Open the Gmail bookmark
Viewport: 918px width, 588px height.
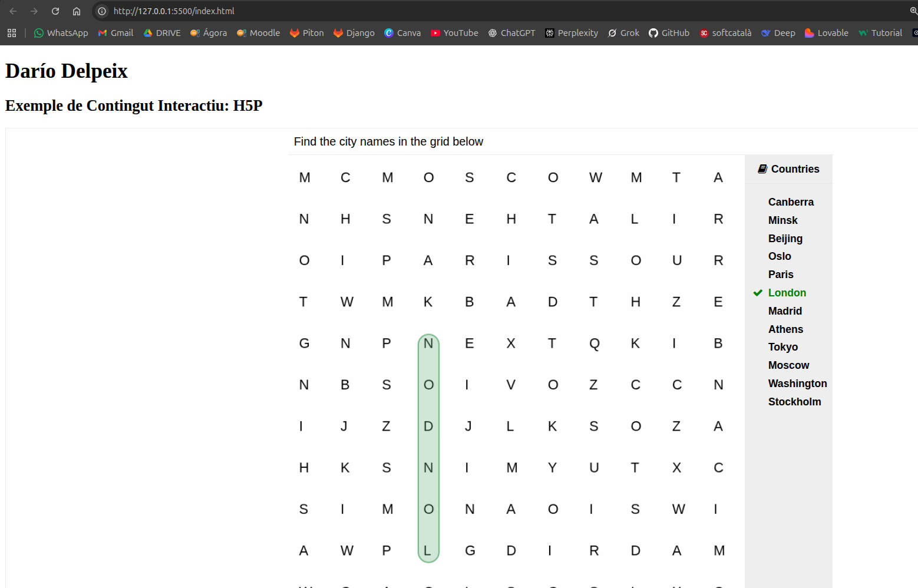tap(115, 33)
